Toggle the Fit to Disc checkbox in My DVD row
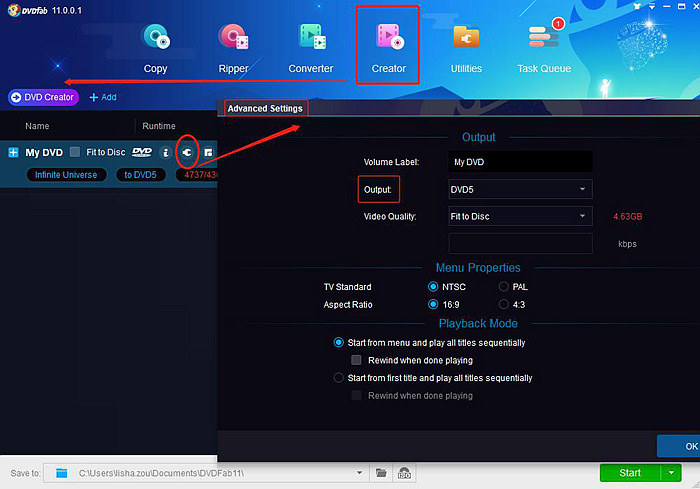The width and height of the screenshot is (700, 489). (x=75, y=152)
